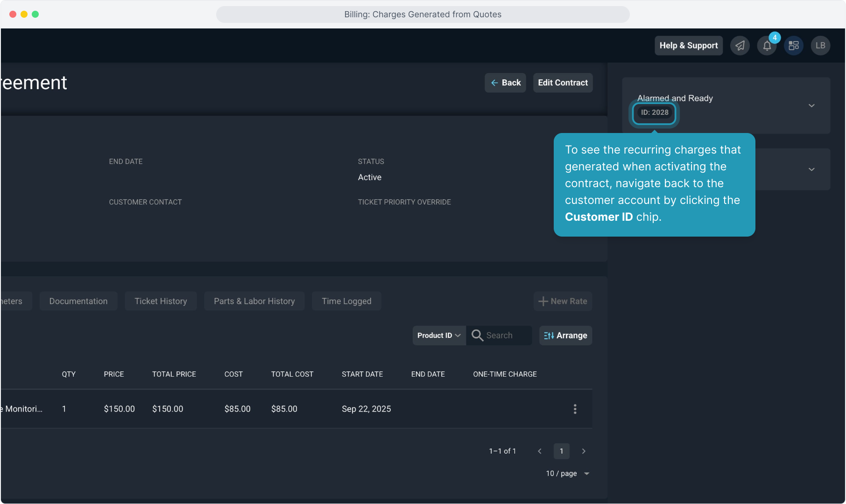This screenshot has width=846, height=504.
Task: Open the Parts & Labor History tab
Action: point(254,301)
